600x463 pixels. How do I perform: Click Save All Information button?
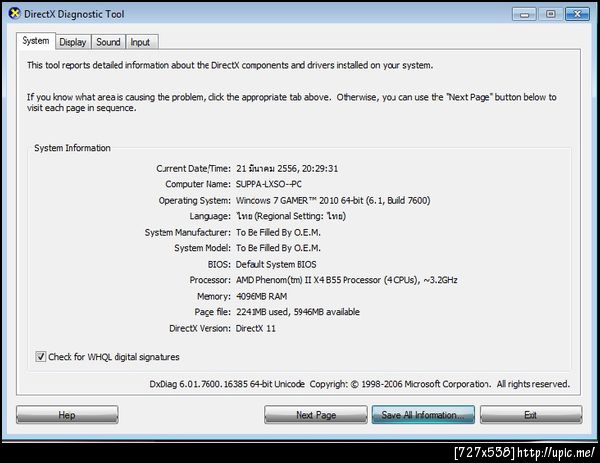click(423, 415)
